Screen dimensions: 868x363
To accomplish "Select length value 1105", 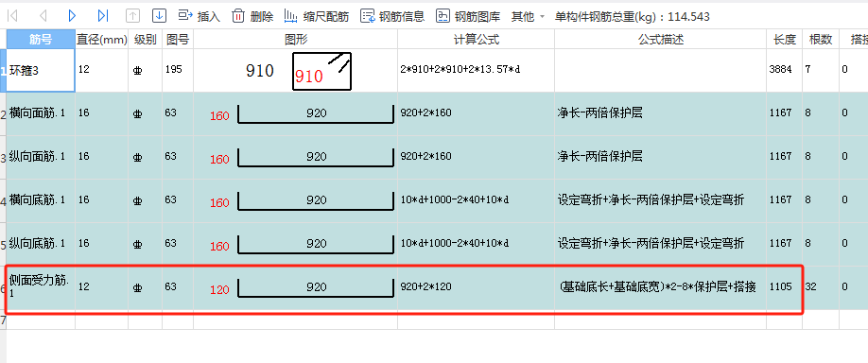I will [780, 286].
